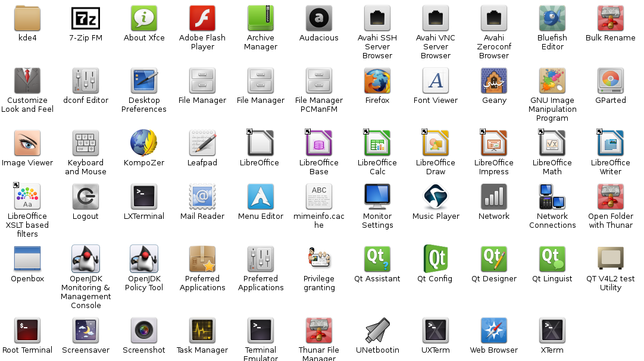Launch Firefox browser
The height and width of the screenshot is (361, 644).
coord(377,81)
